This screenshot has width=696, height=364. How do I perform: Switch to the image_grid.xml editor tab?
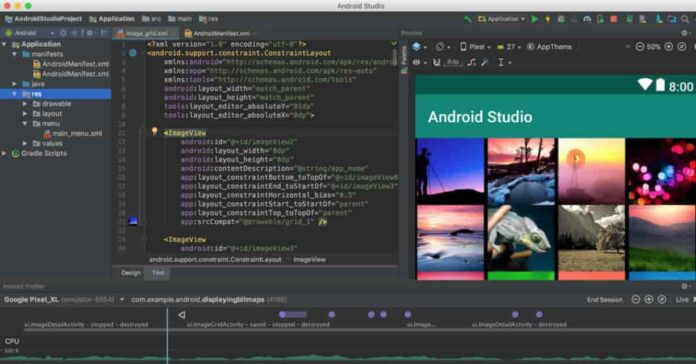pyautogui.click(x=146, y=33)
